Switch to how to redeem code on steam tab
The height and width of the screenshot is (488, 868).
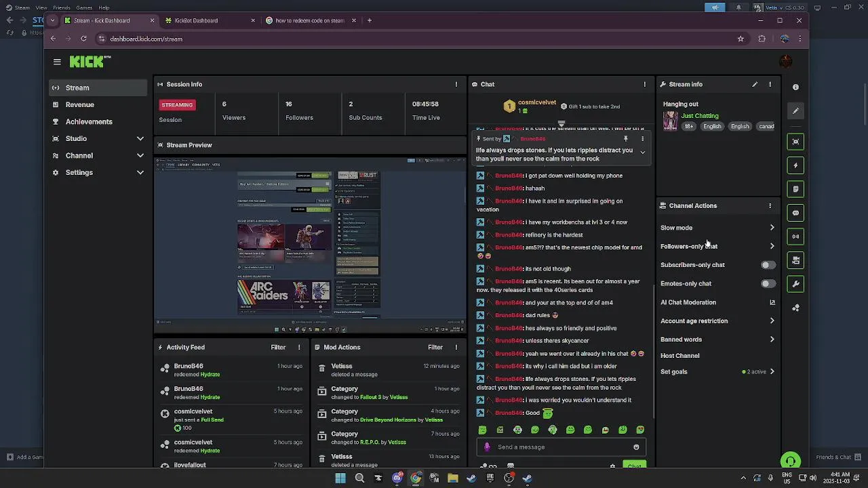[x=311, y=20]
